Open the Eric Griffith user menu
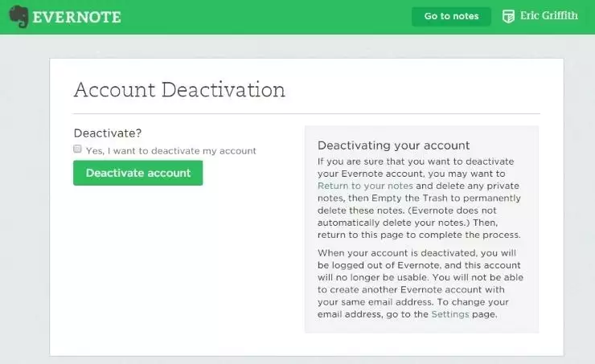This screenshot has height=364, width=595. click(x=550, y=16)
